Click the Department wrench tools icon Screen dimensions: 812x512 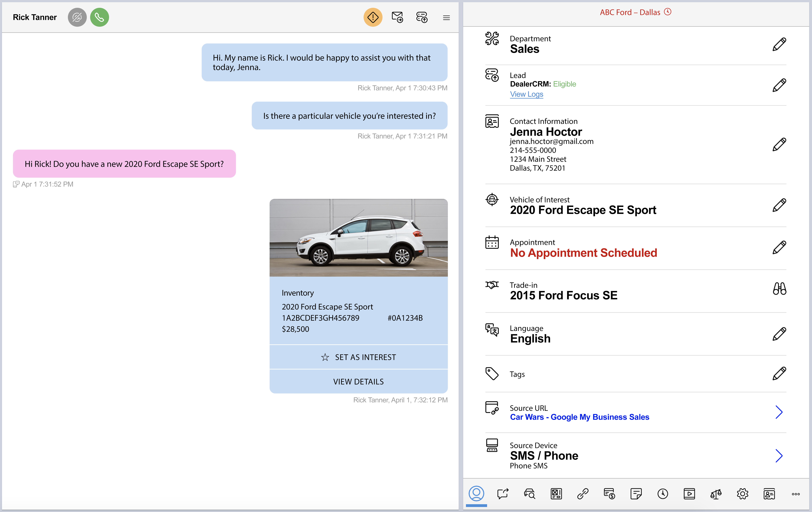[x=492, y=38]
